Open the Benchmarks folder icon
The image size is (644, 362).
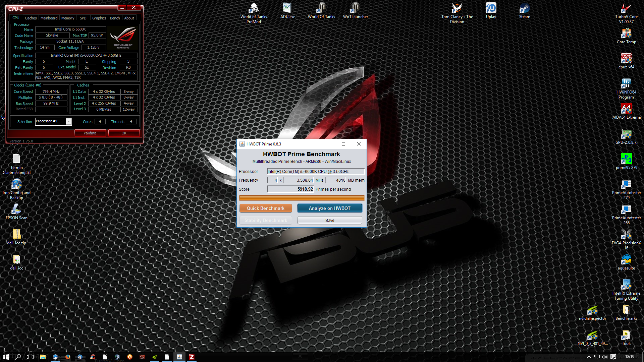click(626, 312)
